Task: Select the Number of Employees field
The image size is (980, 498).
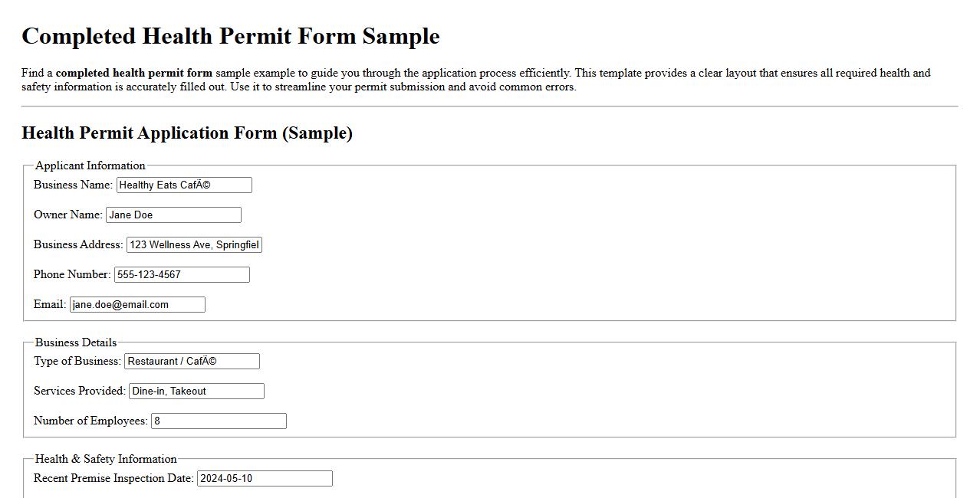Action: pos(219,421)
